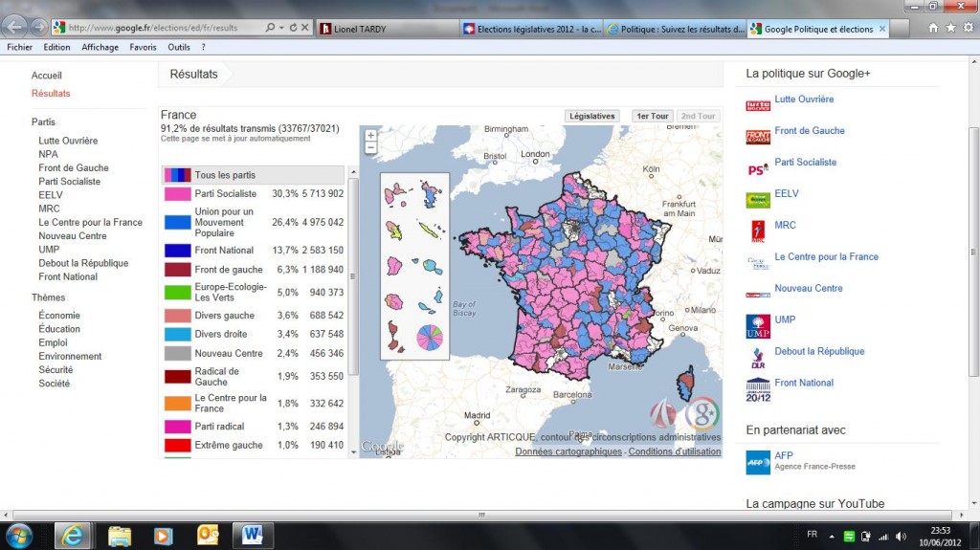Show hidden tray icons arrow

pyautogui.click(x=832, y=537)
